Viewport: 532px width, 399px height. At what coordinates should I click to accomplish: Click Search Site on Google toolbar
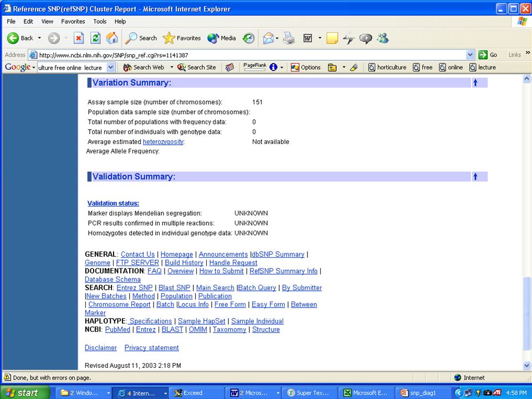[x=197, y=67]
